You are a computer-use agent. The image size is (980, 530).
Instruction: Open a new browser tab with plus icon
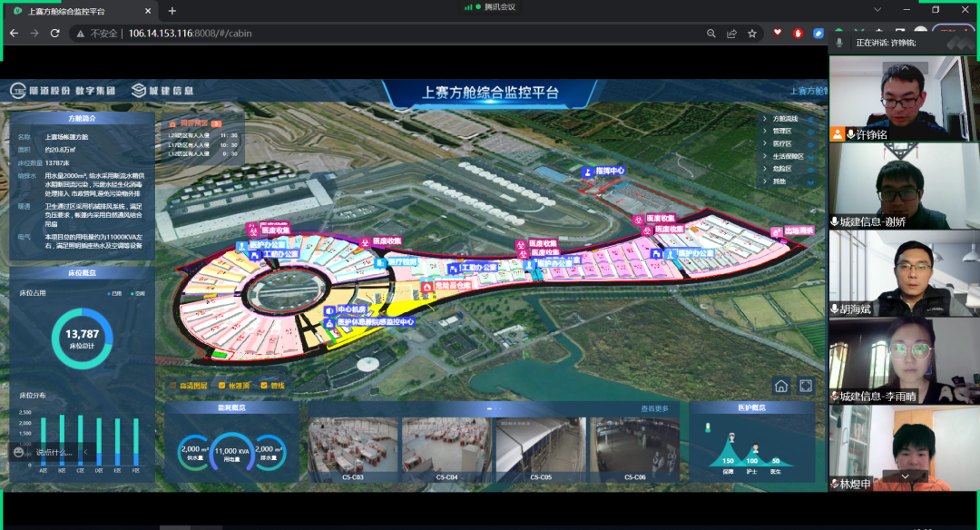click(x=171, y=11)
